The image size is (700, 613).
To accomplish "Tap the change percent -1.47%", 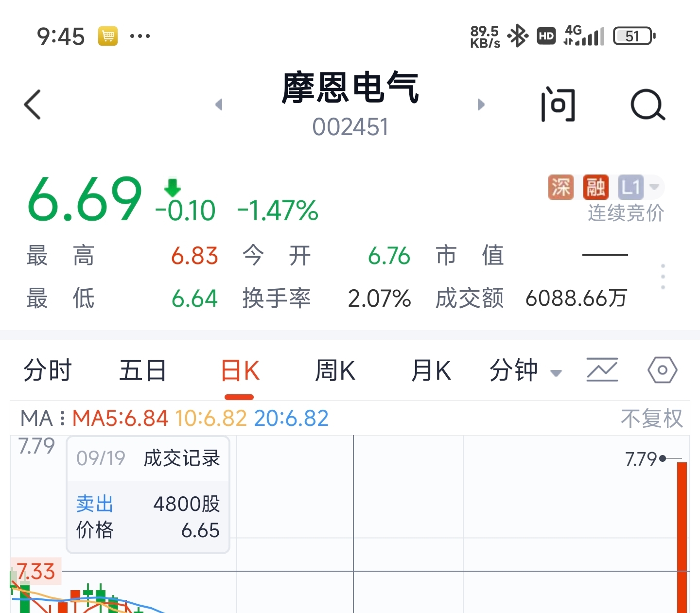I will (278, 210).
